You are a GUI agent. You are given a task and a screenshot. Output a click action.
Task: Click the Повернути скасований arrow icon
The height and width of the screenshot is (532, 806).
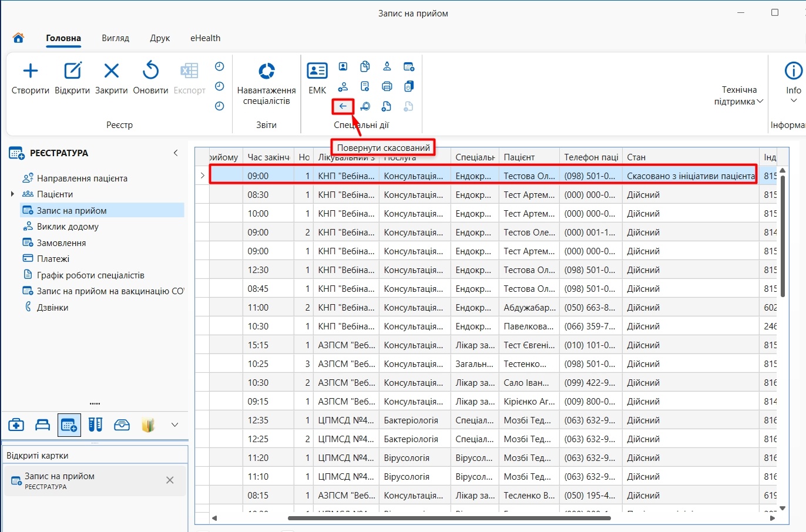tap(343, 106)
